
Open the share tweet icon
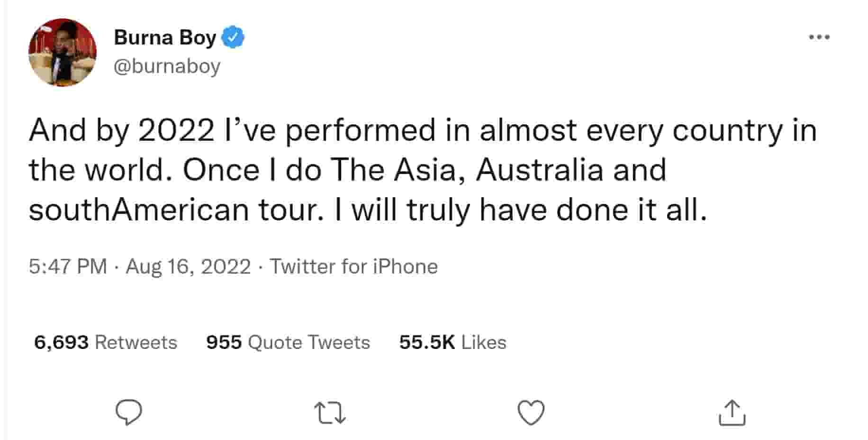pos(732,412)
